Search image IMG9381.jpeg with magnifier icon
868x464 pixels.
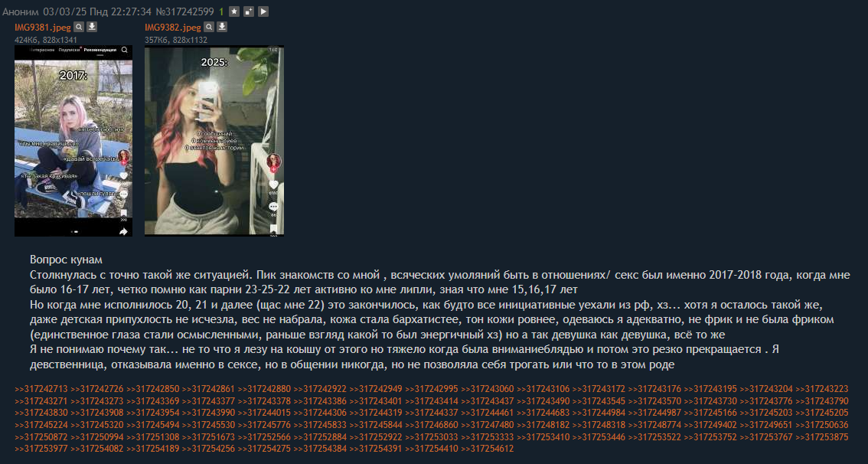pyautogui.click(x=79, y=27)
